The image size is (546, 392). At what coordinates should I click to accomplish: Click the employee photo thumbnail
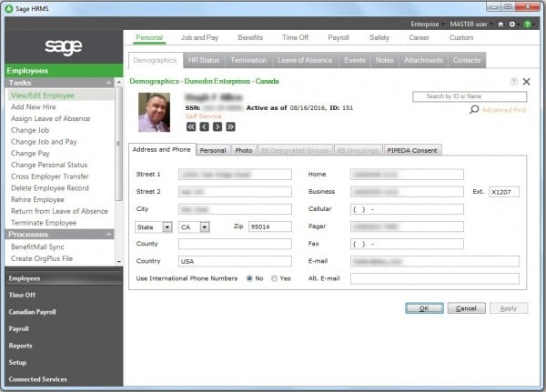154,112
